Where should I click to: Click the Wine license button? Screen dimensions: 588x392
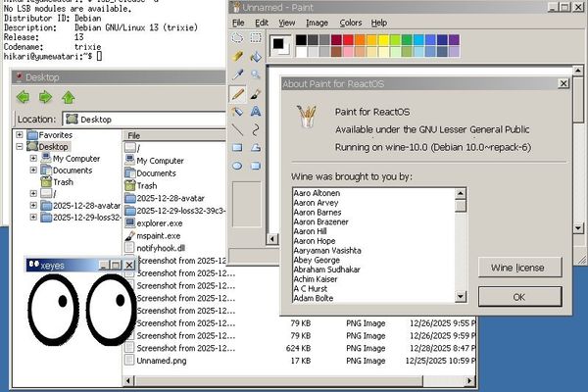click(519, 268)
